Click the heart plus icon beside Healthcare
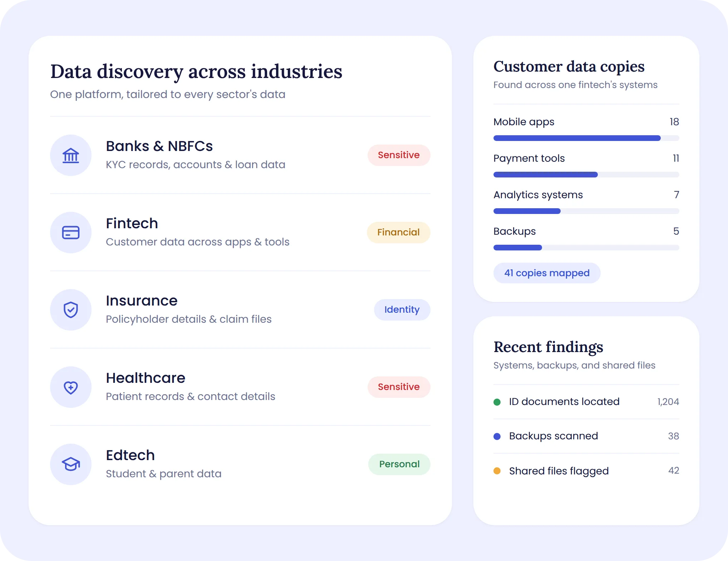Viewport: 728px width, 561px height. (x=71, y=387)
